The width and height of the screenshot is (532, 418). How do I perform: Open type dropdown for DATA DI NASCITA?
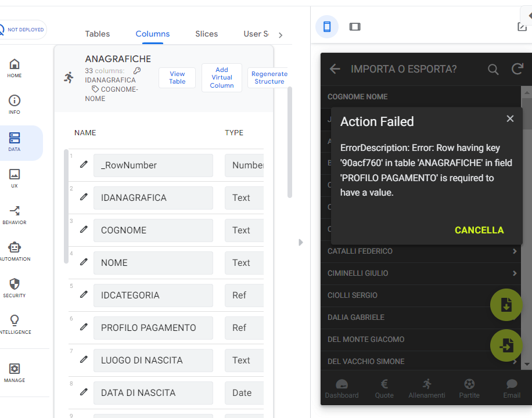(245, 393)
